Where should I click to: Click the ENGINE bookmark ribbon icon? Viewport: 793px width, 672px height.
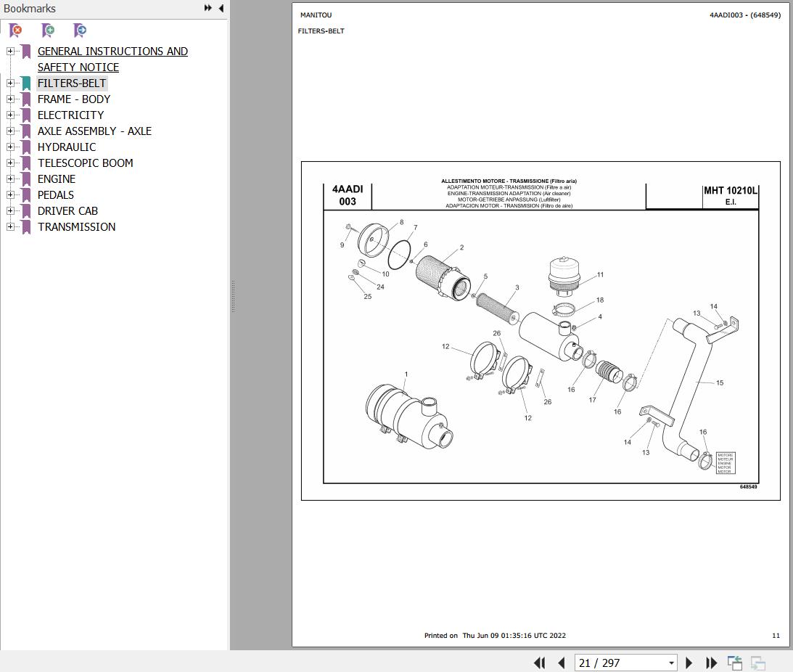pyautogui.click(x=26, y=179)
